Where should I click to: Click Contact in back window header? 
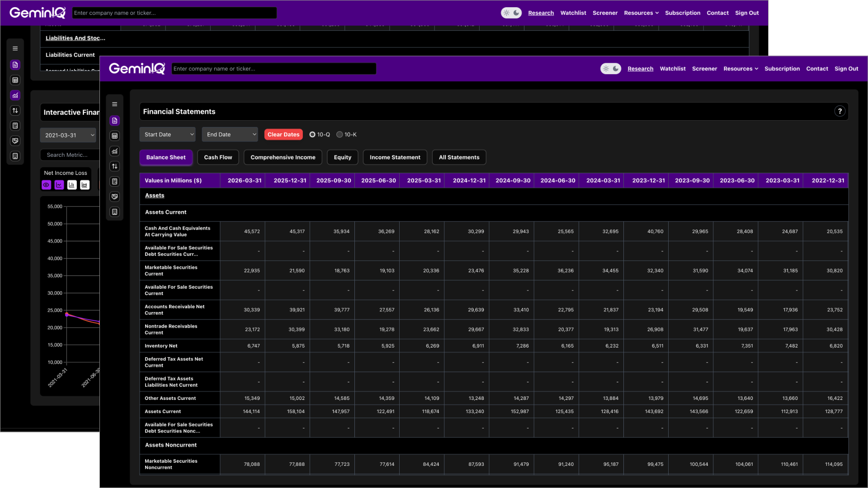[717, 13]
